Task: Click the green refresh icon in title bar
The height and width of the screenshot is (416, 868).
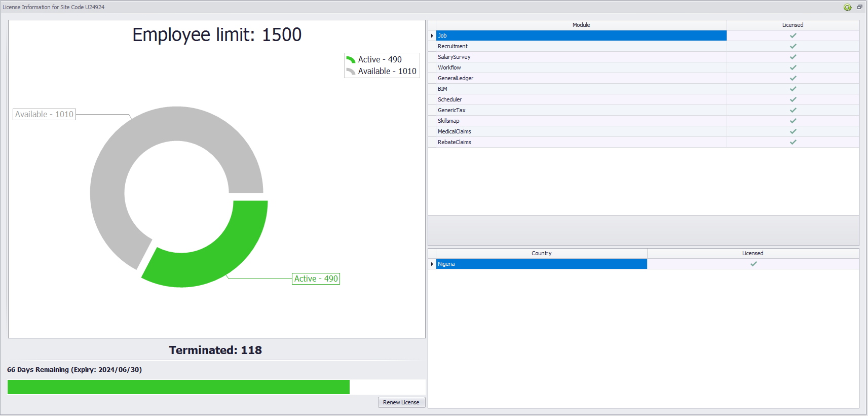Action: click(847, 7)
